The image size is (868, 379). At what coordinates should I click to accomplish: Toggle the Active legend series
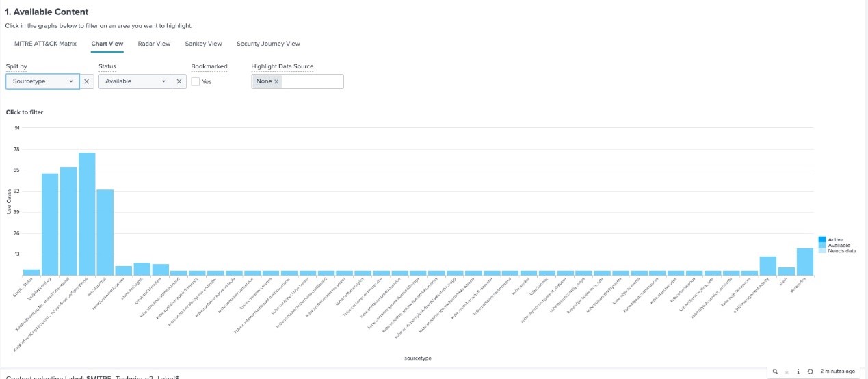(x=835, y=239)
